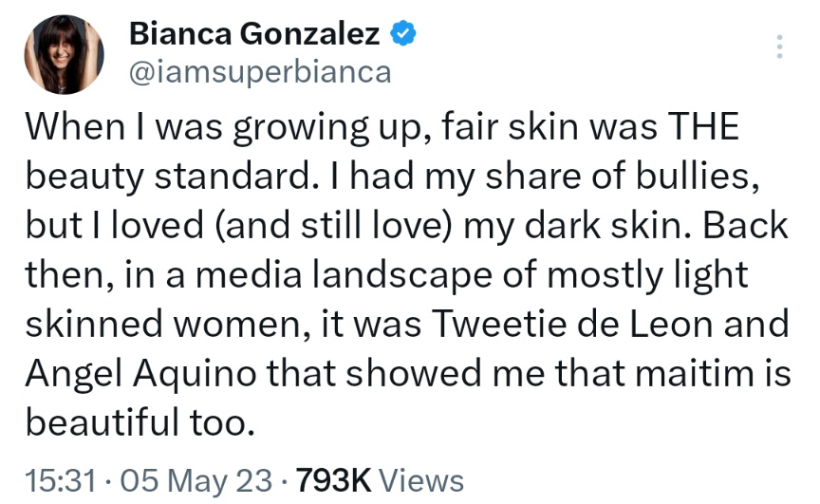This screenshot has height=504, width=820.
Task: Click the blue verified checkmark badge
Action: click(x=402, y=33)
